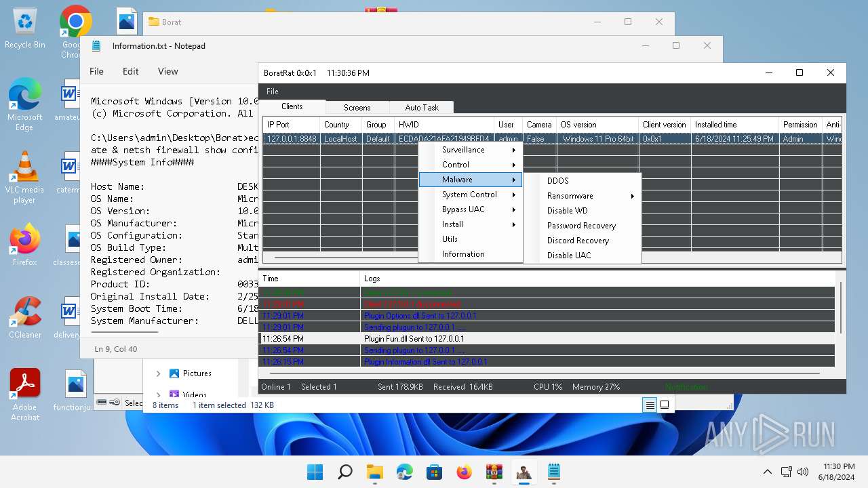Select the 127.0.0.1:8848 client row

click(552, 139)
